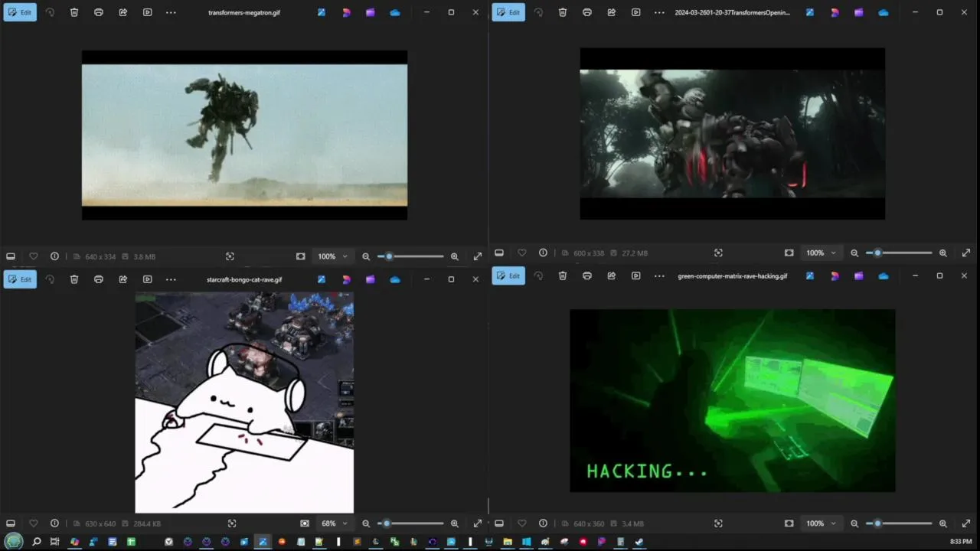Fit transformers-megatron.gif to window
The width and height of the screenshot is (980, 551).
[x=300, y=256]
